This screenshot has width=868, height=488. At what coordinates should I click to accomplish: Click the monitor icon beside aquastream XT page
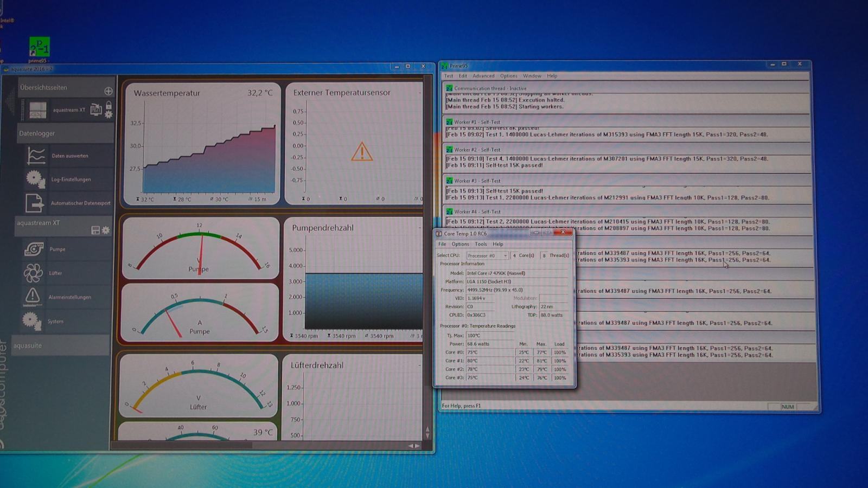tap(95, 110)
